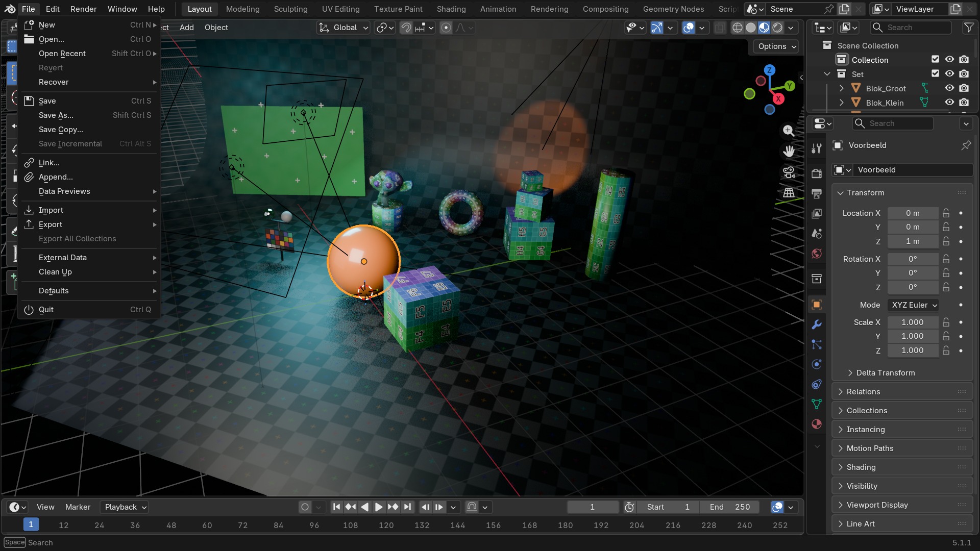Expand the Blok_Klein tree item
This screenshot has width=980, height=551.
pos(841,103)
